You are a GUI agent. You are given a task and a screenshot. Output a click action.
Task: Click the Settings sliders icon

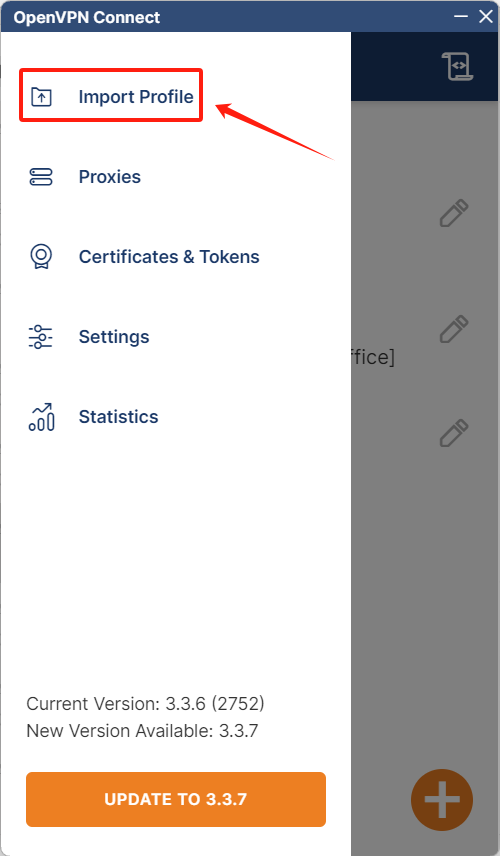(x=40, y=337)
